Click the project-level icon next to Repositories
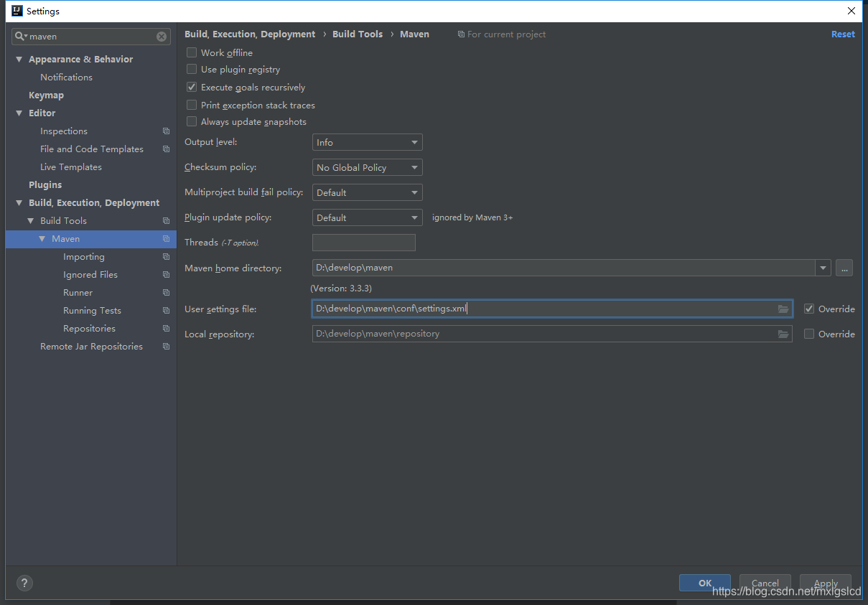 click(166, 329)
